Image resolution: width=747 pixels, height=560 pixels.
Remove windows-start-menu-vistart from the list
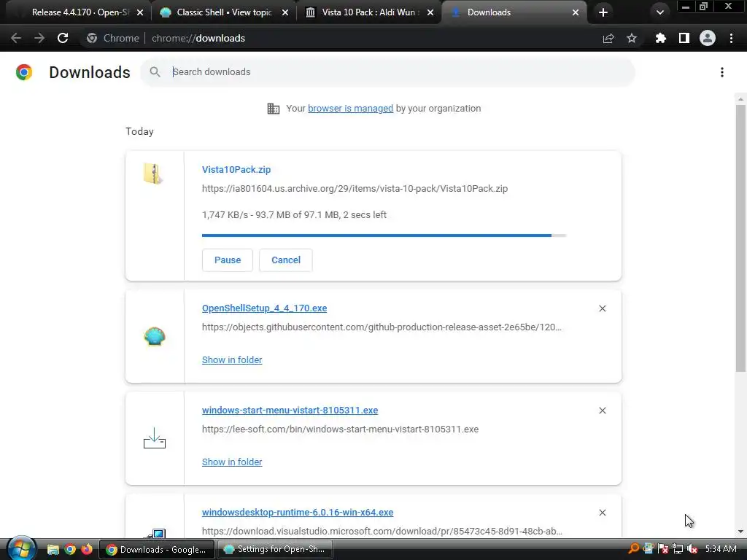[x=602, y=411]
